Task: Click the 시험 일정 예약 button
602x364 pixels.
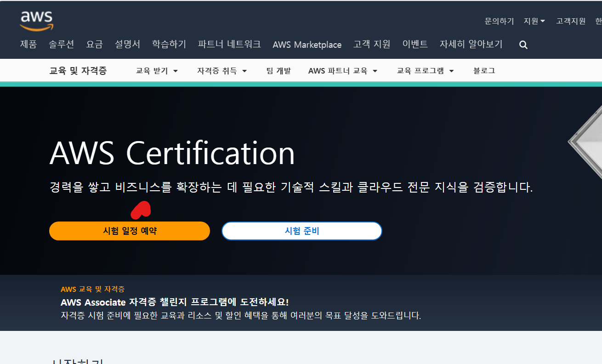Action: pyautogui.click(x=130, y=231)
